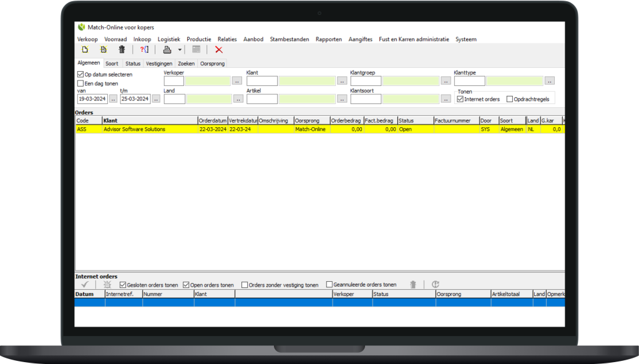Enable 'Een dag tonen' checkbox
Viewport: 639px width, 364px height.
[x=80, y=84]
